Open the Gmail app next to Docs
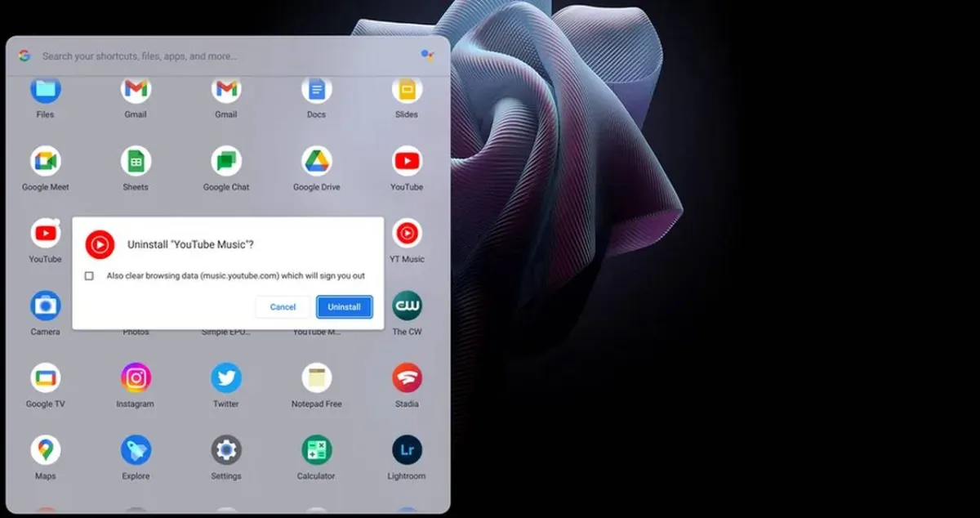This screenshot has height=518, width=980. (226, 89)
